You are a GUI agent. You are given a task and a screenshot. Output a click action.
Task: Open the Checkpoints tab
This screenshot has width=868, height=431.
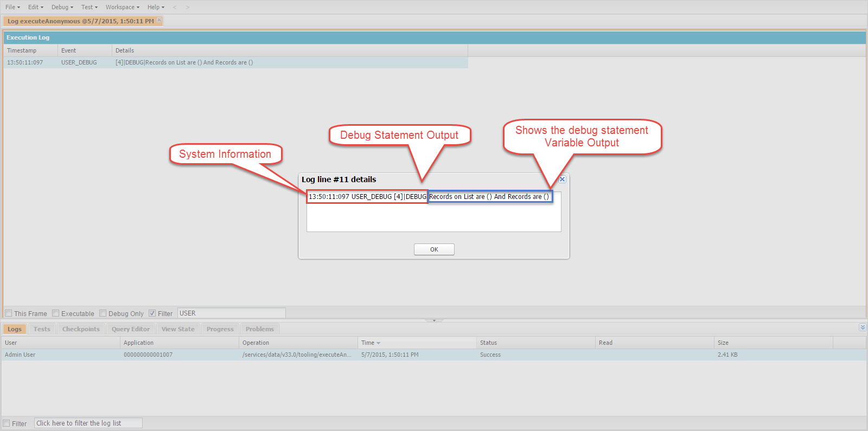81,329
